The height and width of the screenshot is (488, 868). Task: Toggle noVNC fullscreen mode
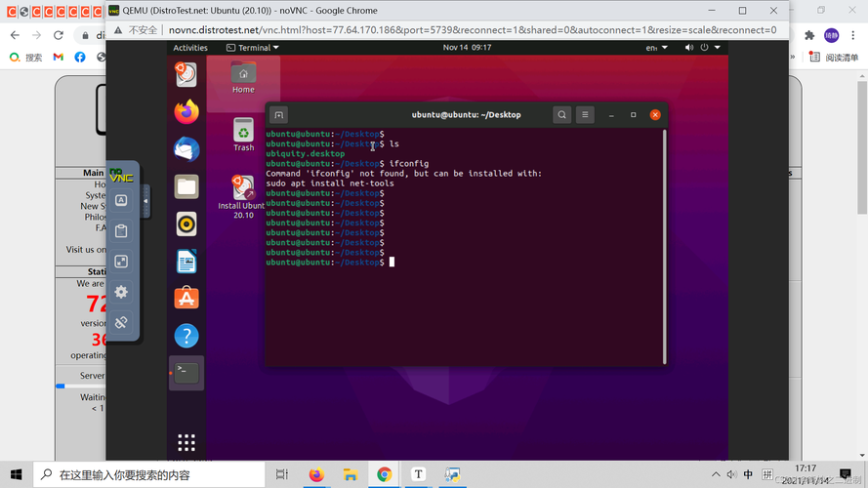click(121, 262)
